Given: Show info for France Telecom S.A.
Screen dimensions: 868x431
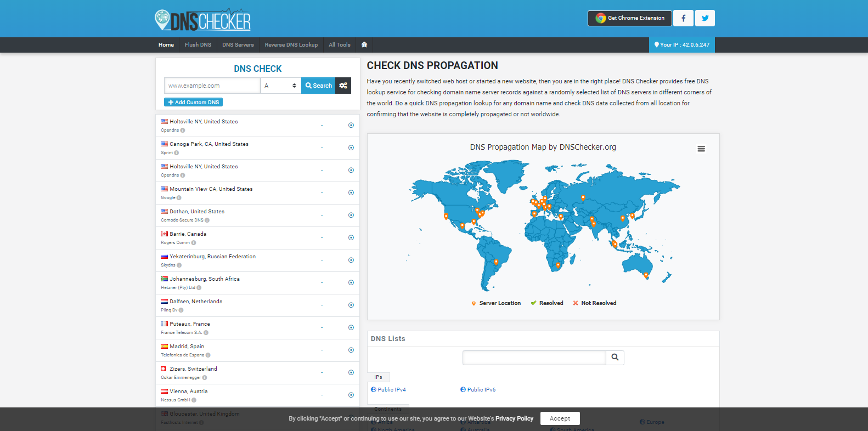Looking at the screenshot, I should [206, 333].
